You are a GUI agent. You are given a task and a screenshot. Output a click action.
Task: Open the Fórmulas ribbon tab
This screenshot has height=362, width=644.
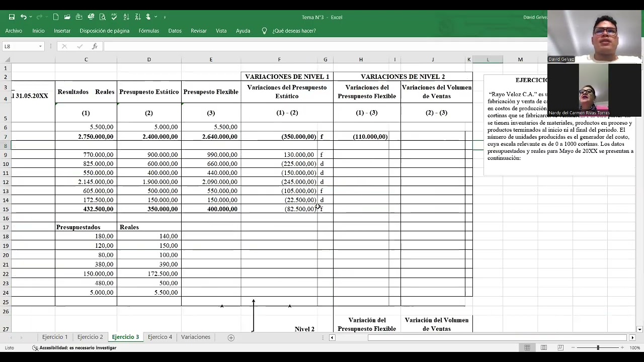tap(149, 31)
